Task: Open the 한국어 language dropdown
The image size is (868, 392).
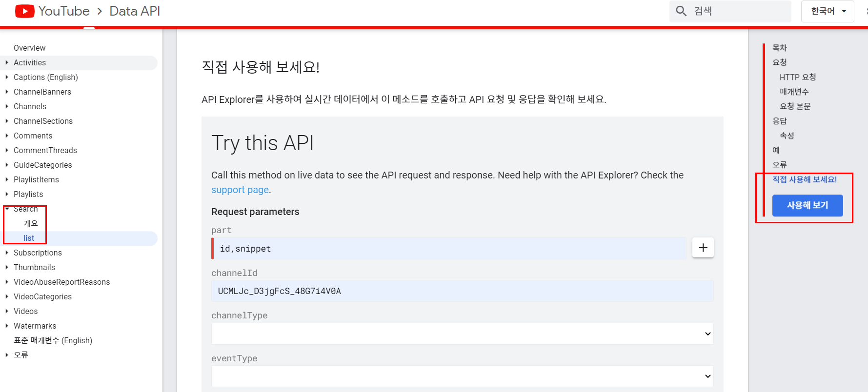Action: click(x=828, y=11)
